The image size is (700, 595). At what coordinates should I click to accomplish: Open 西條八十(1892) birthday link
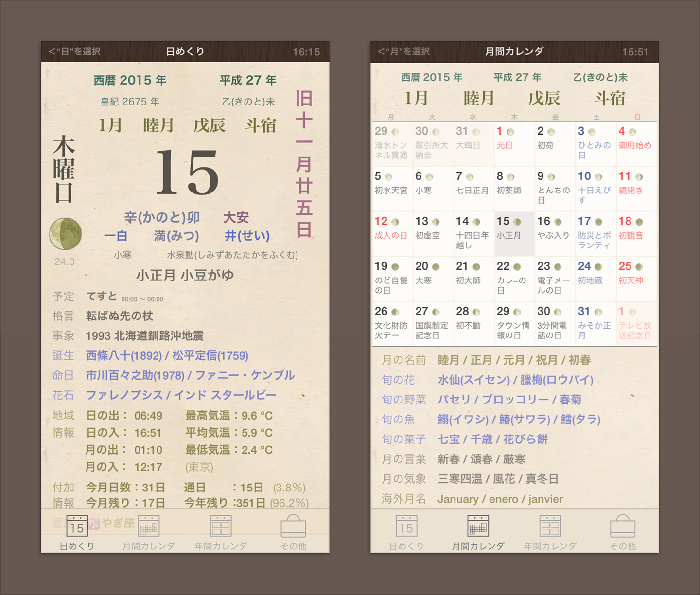pos(123,356)
